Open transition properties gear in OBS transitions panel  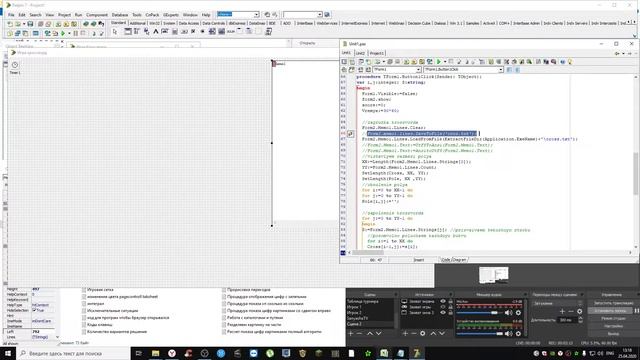click(x=580, y=311)
